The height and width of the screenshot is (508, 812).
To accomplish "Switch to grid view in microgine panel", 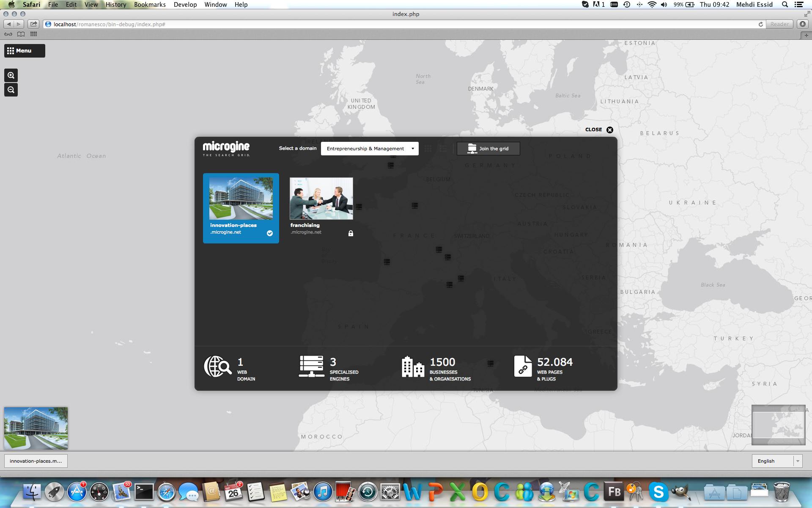I will pos(428,149).
